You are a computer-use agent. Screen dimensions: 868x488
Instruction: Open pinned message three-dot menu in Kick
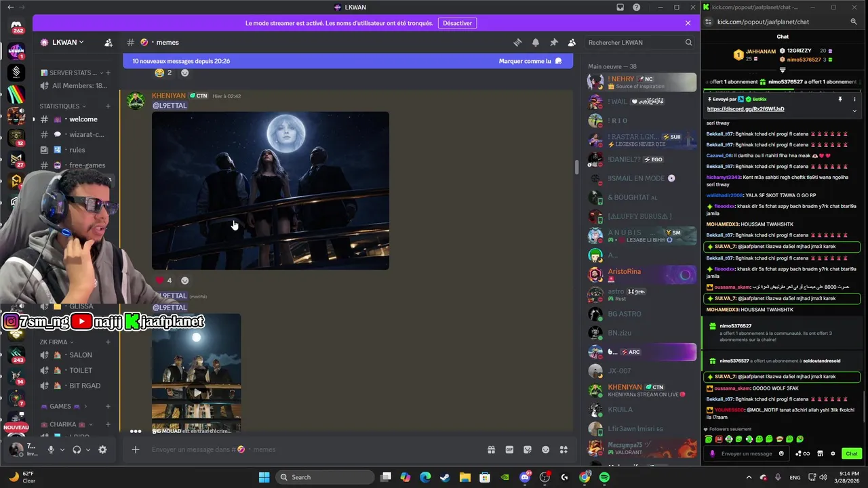[x=854, y=99]
